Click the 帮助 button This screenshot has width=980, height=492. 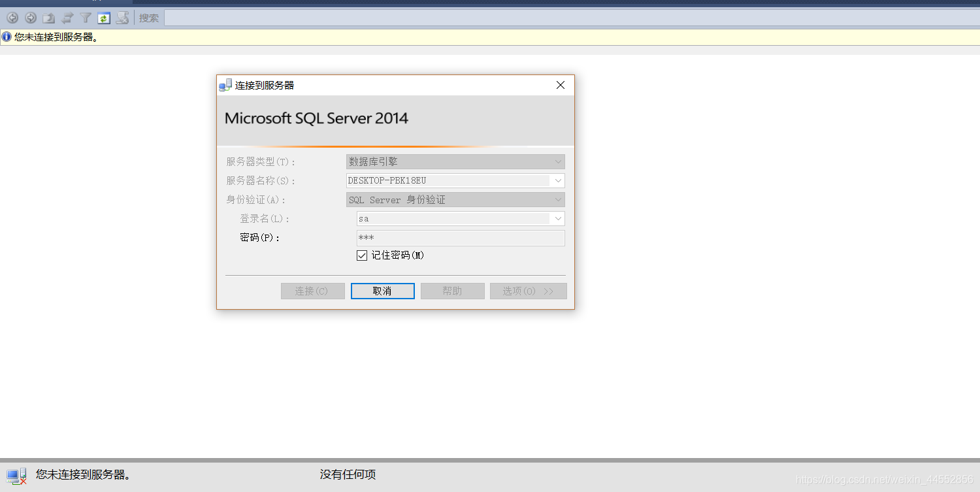point(453,291)
